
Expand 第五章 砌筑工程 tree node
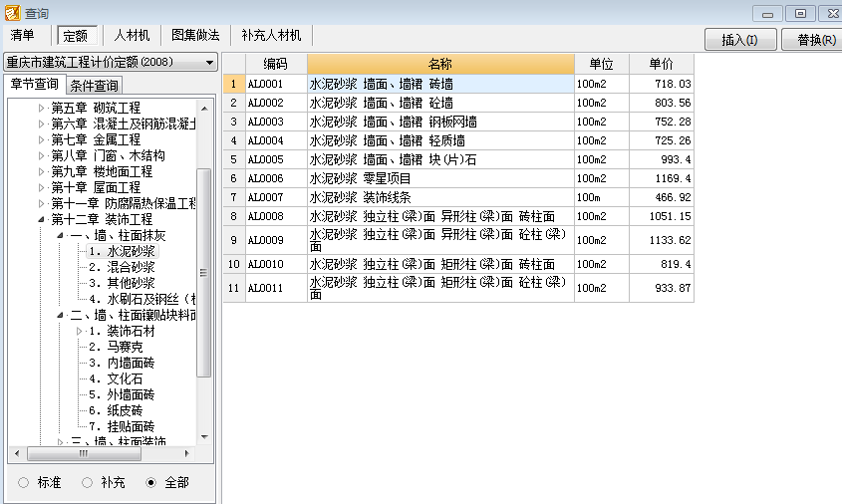click(41, 108)
